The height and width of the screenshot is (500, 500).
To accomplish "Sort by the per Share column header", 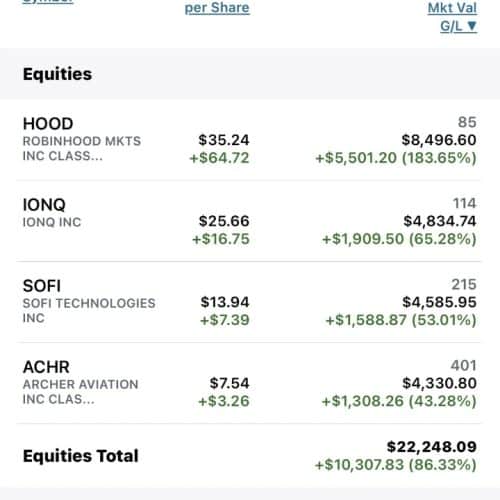I will coord(217,8).
